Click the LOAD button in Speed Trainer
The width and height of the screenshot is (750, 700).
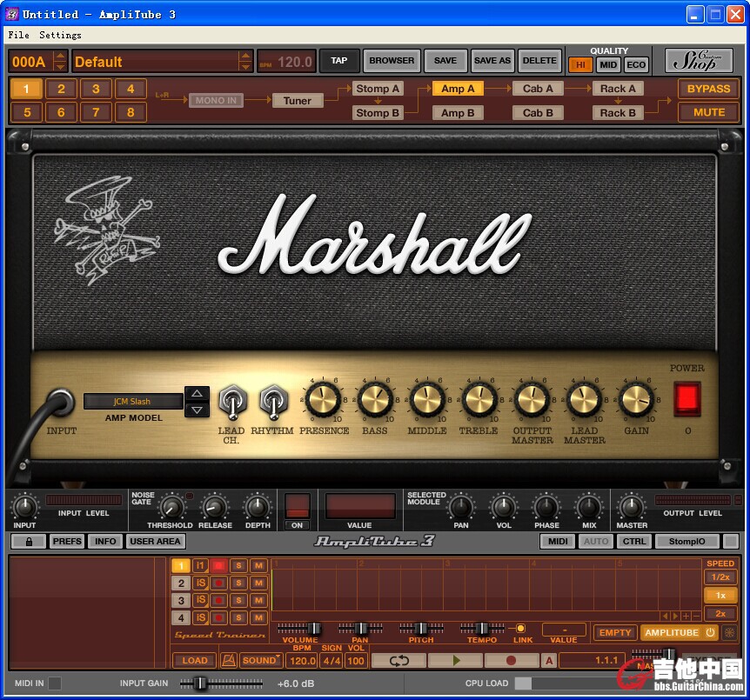195,660
